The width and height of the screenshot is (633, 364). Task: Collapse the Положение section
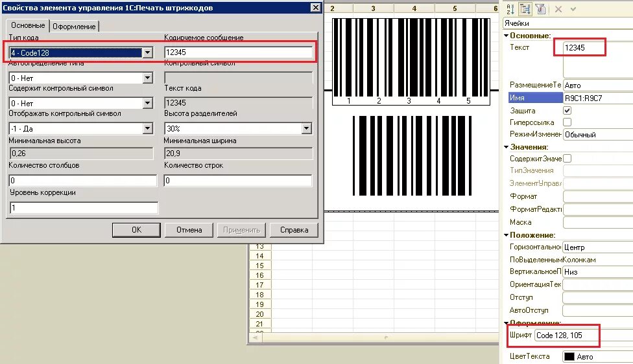click(x=507, y=235)
